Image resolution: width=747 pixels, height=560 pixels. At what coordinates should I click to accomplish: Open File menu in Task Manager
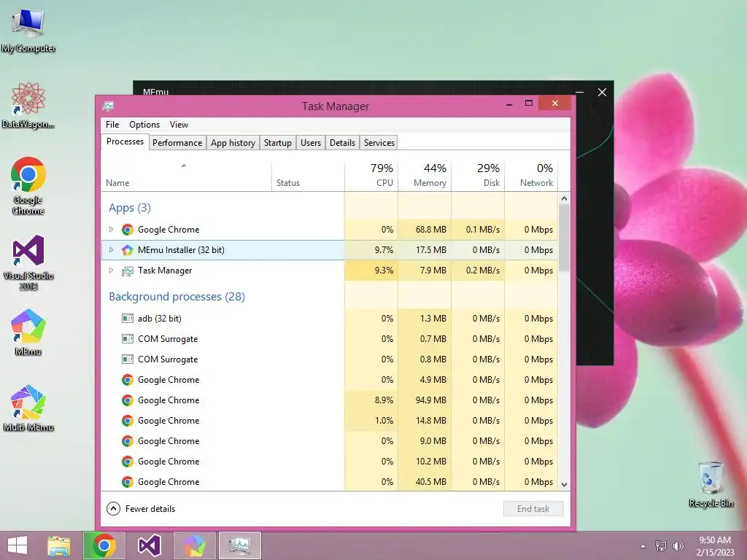[112, 124]
